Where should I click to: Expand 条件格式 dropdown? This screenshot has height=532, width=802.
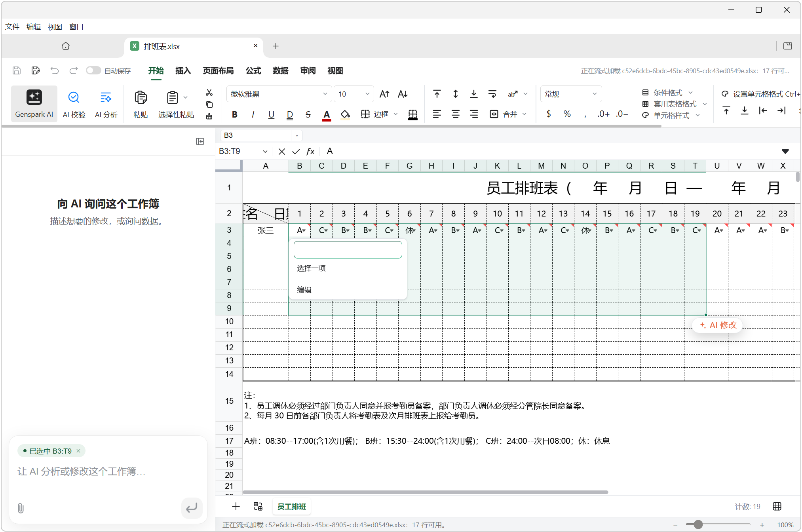coord(691,93)
